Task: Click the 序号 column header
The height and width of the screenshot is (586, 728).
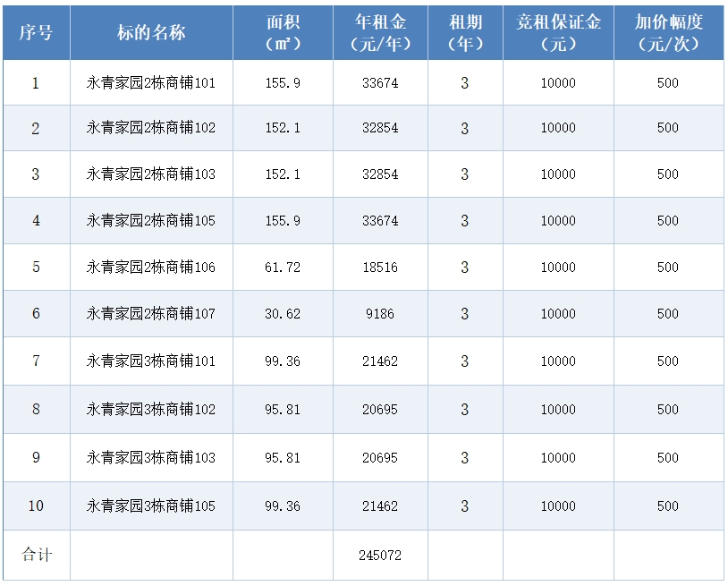Action: (36, 32)
